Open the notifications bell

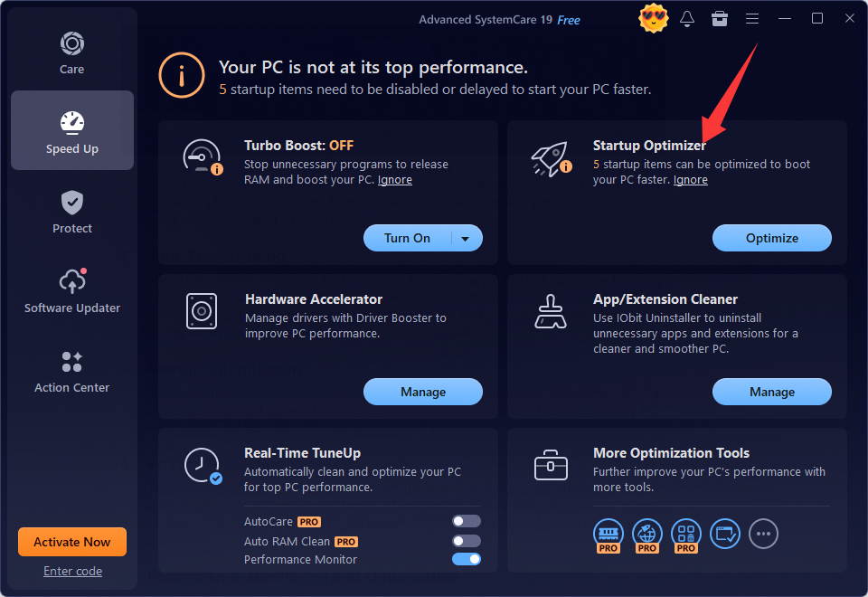(x=687, y=19)
